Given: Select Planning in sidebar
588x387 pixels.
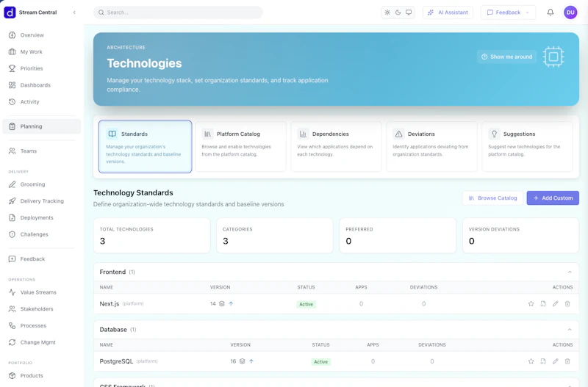Looking at the screenshot, I should (x=42, y=126).
